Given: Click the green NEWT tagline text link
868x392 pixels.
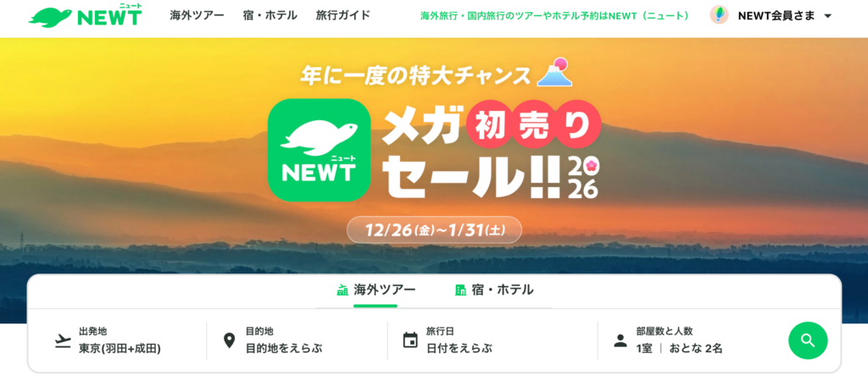Looking at the screenshot, I should pyautogui.click(x=554, y=15).
